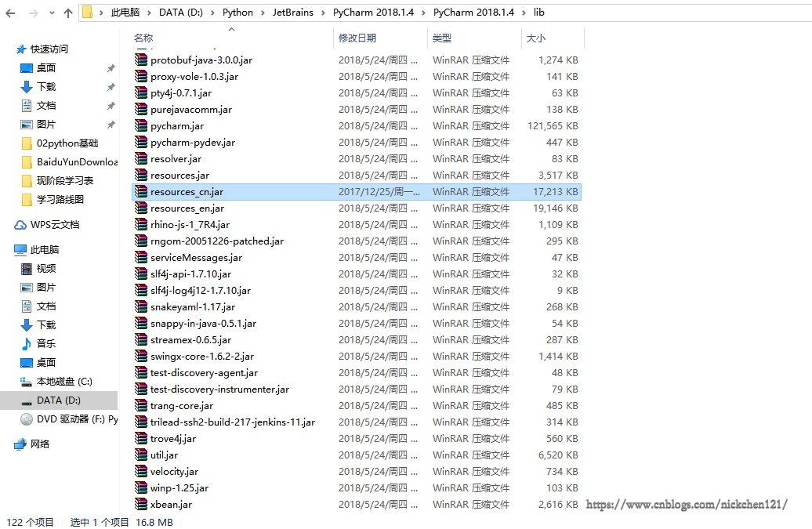Click the streamex-0.6.5.jar archive icon
This screenshot has width=812, height=529.
tap(141, 339)
